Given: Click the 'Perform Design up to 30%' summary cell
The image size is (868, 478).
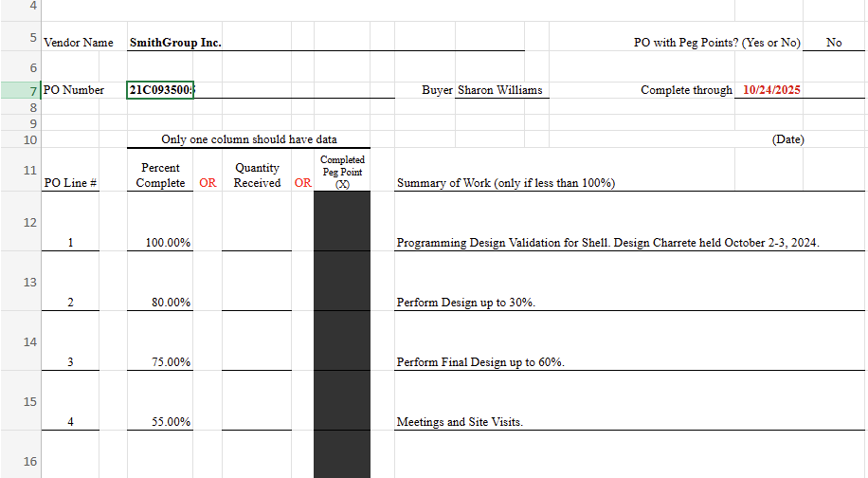Looking at the screenshot, I should [x=466, y=303].
